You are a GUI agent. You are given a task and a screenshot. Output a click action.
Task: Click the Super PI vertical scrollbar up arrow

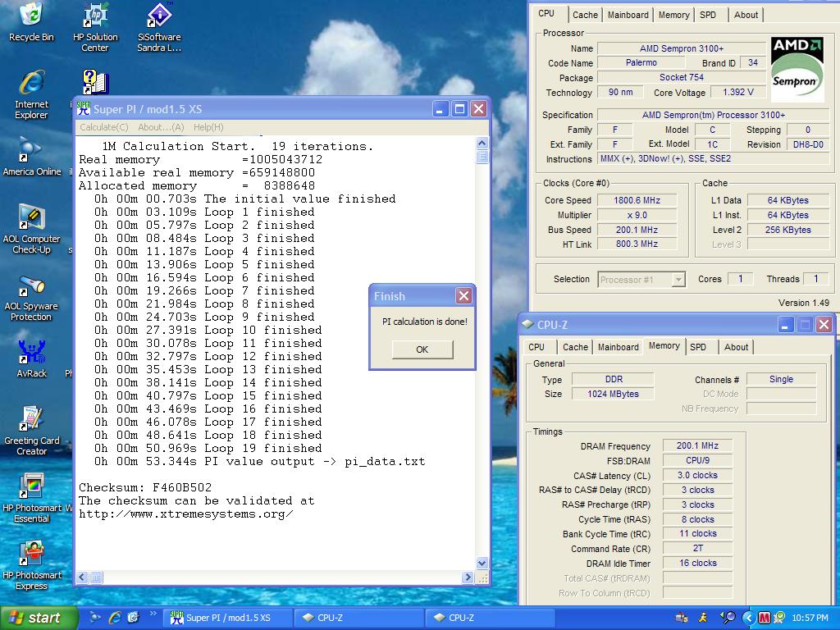pyautogui.click(x=482, y=143)
